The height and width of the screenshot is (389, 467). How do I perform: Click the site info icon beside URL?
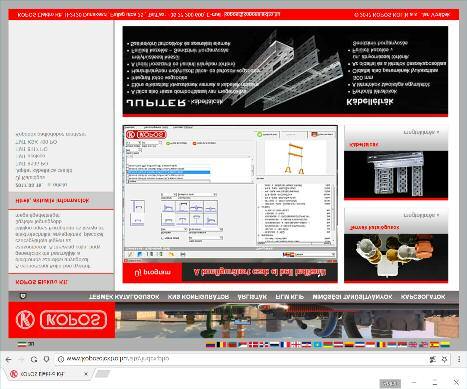(61, 359)
